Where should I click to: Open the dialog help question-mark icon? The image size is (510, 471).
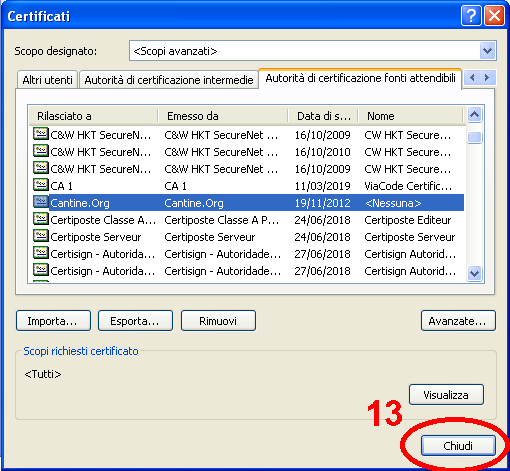pos(471,16)
